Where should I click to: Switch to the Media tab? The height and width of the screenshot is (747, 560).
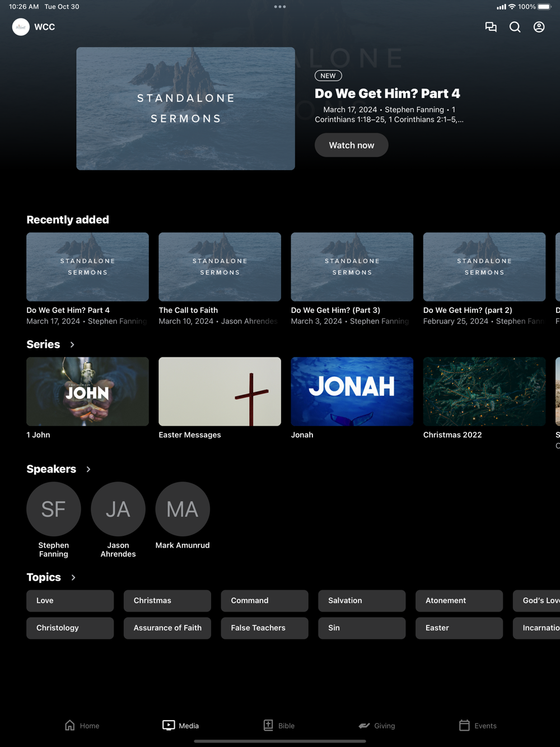180,725
